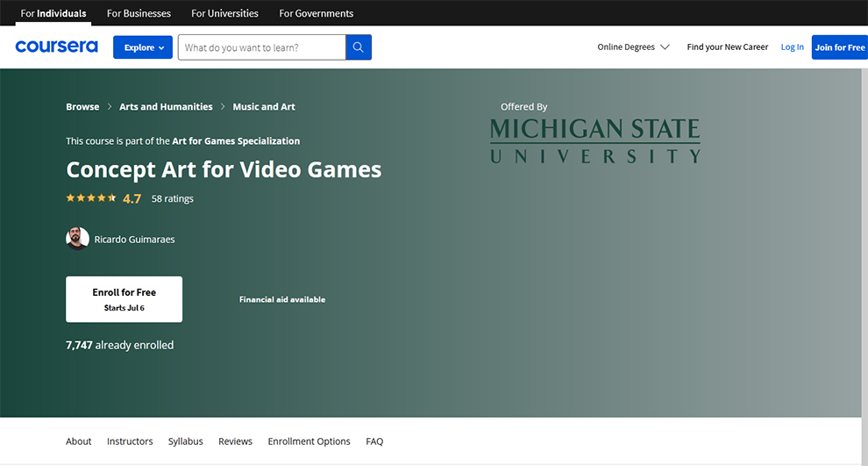This screenshot has height=466, width=868.
Task: Open the Art for Games Specialization link
Action: click(x=236, y=140)
